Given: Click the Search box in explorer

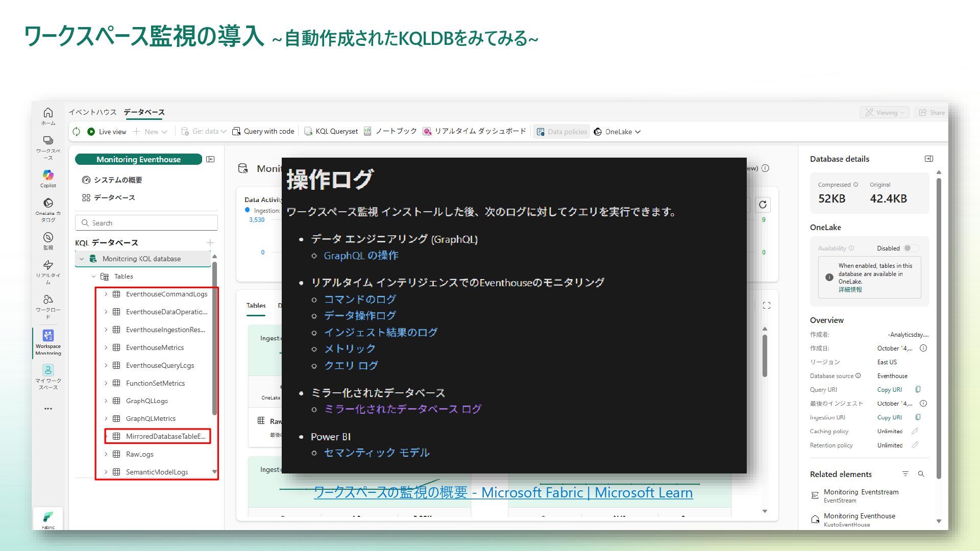Looking at the screenshot, I should coord(146,223).
